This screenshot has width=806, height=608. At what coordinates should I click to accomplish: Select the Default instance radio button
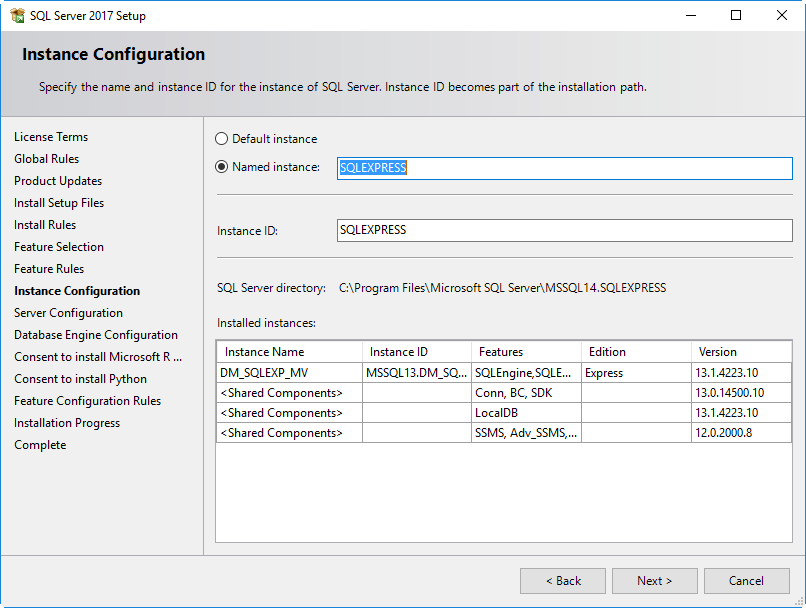(221, 139)
